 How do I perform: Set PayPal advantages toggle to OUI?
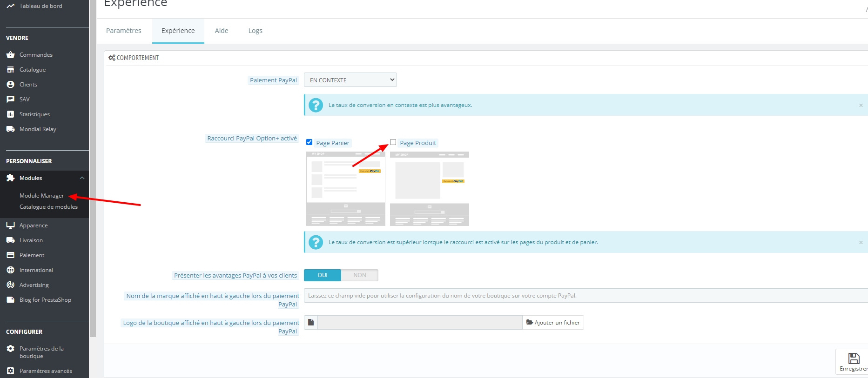tap(323, 275)
